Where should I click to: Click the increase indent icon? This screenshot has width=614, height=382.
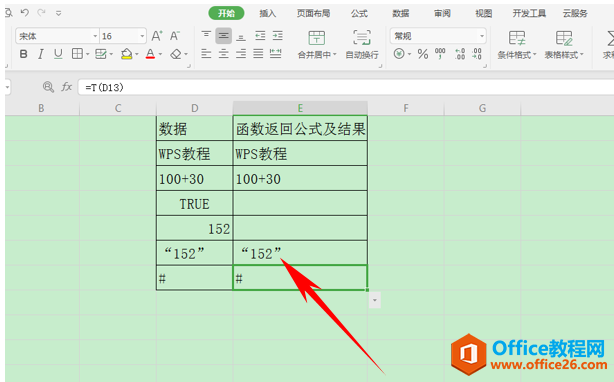click(278, 36)
